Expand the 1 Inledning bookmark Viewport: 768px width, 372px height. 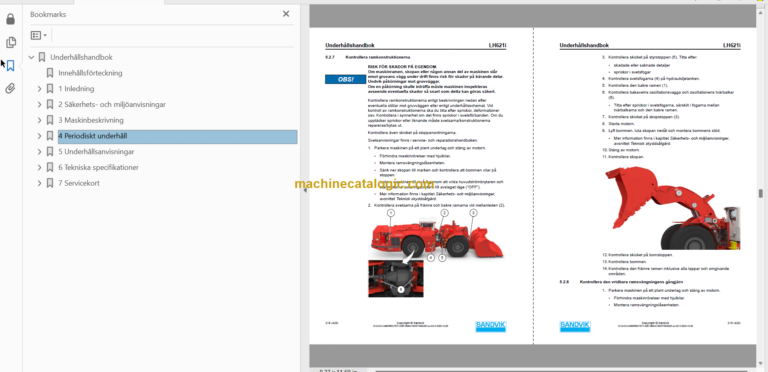[x=40, y=89]
